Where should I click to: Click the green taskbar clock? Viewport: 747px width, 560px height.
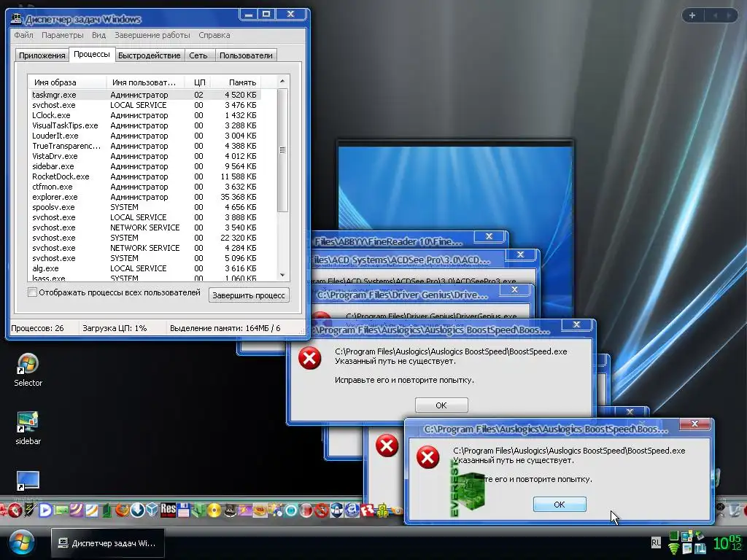(x=727, y=542)
